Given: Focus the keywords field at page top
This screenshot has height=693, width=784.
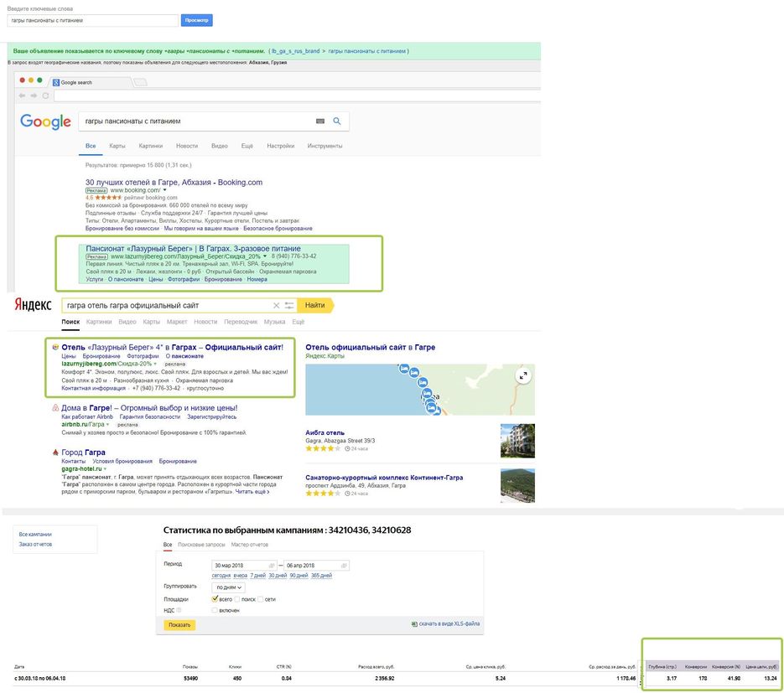Looking at the screenshot, I should (92, 20).
